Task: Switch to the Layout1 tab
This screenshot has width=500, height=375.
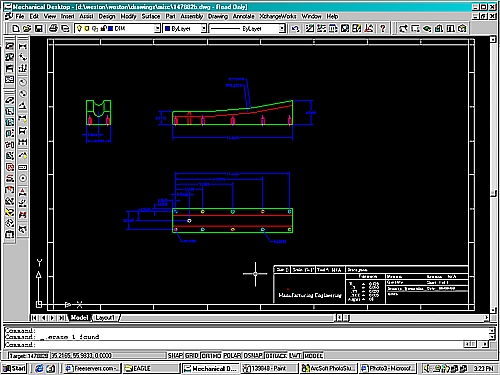Action: (x=105, y=318)
